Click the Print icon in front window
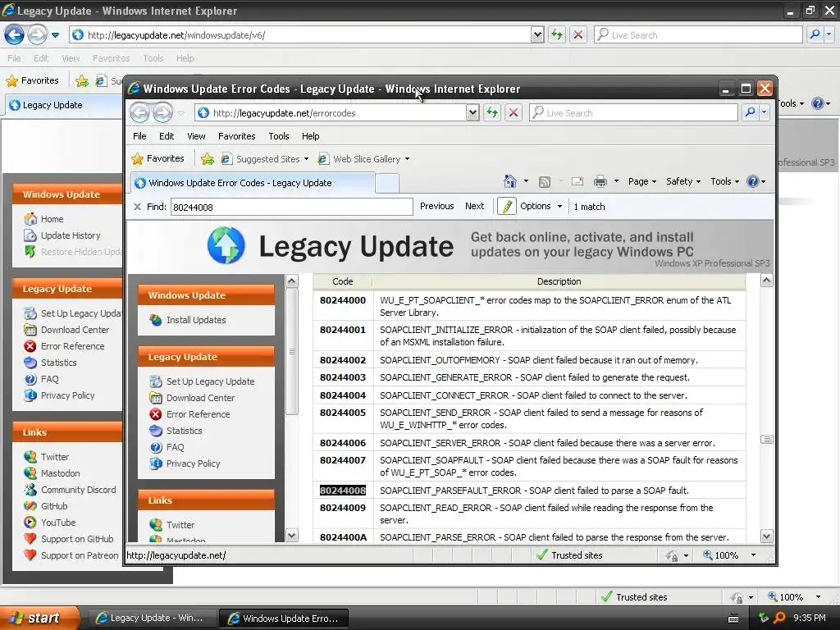The width and height of the screenshot is (840, 630). coord(600,181)
